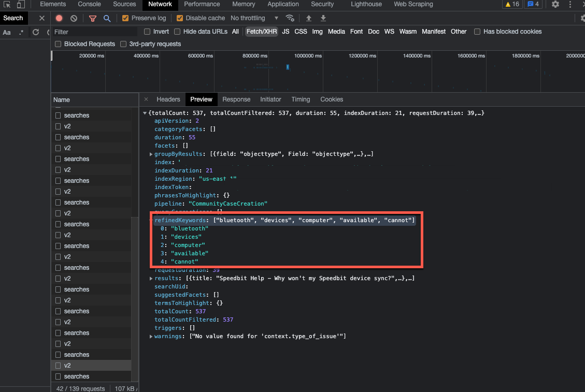585x392 pixels.
Task: Select the inspect element cursor icon
Action: (7, 5)
